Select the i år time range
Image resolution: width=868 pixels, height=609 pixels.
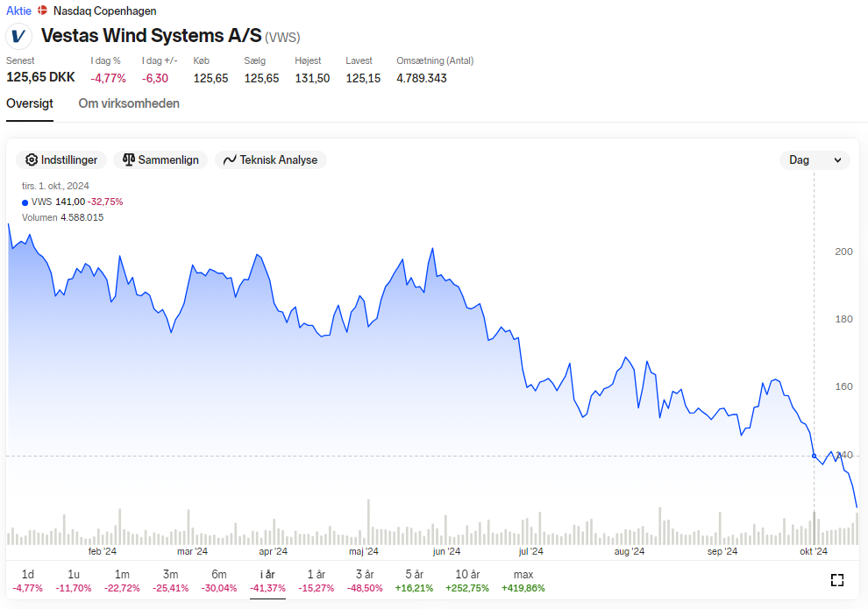(268, 581)
